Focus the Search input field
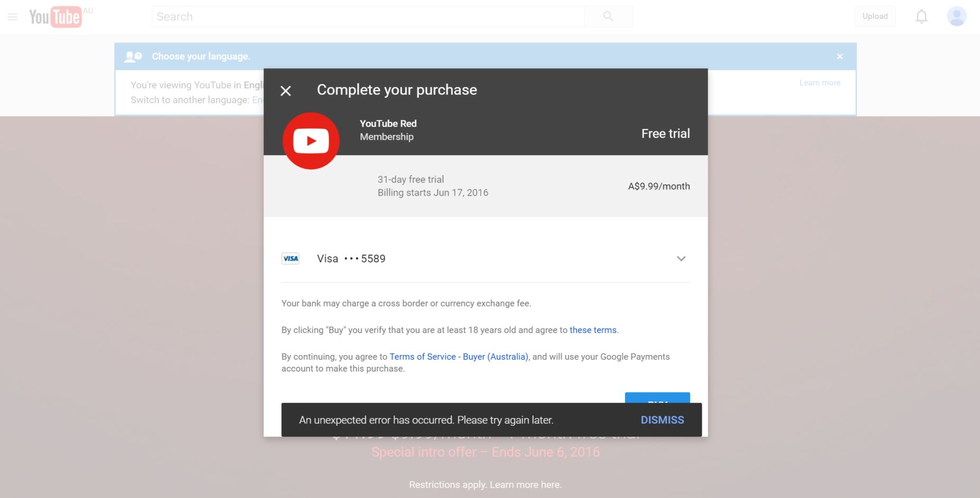This screenshot has width=980, height=498. [x=368, y=16]
